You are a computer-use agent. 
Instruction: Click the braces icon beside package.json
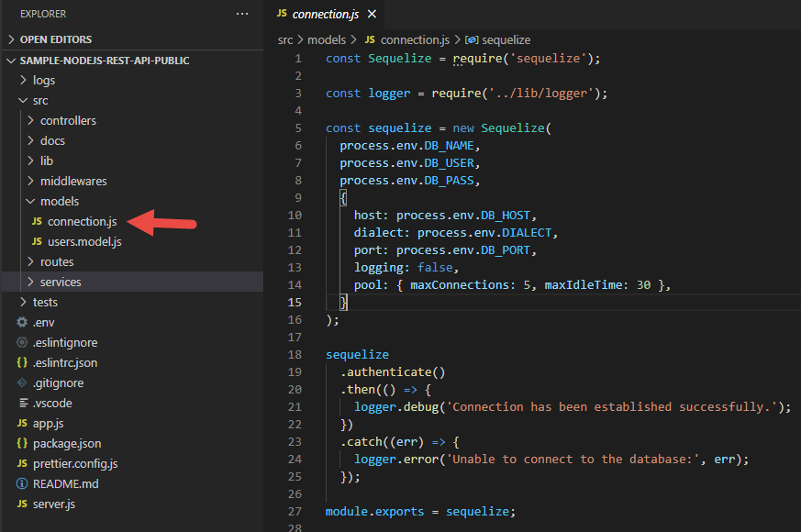(x=23, y=443)
